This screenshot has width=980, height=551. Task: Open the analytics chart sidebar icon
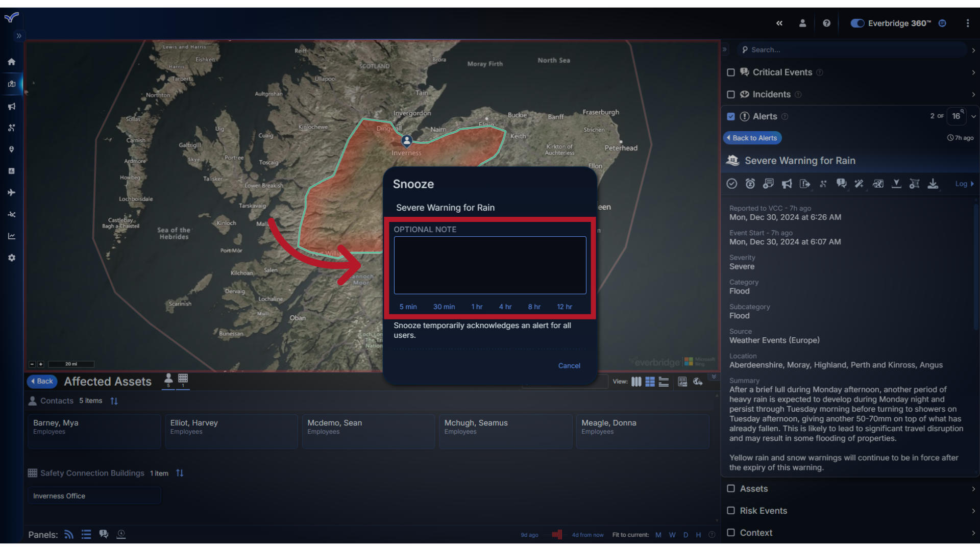pyautogui.click(x=11, y=236)
